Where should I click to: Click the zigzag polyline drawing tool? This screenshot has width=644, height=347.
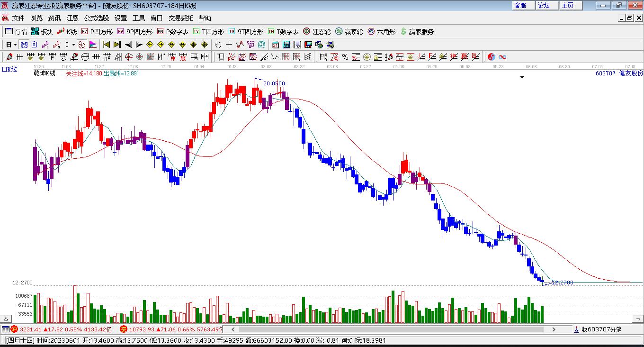point(240,45)
